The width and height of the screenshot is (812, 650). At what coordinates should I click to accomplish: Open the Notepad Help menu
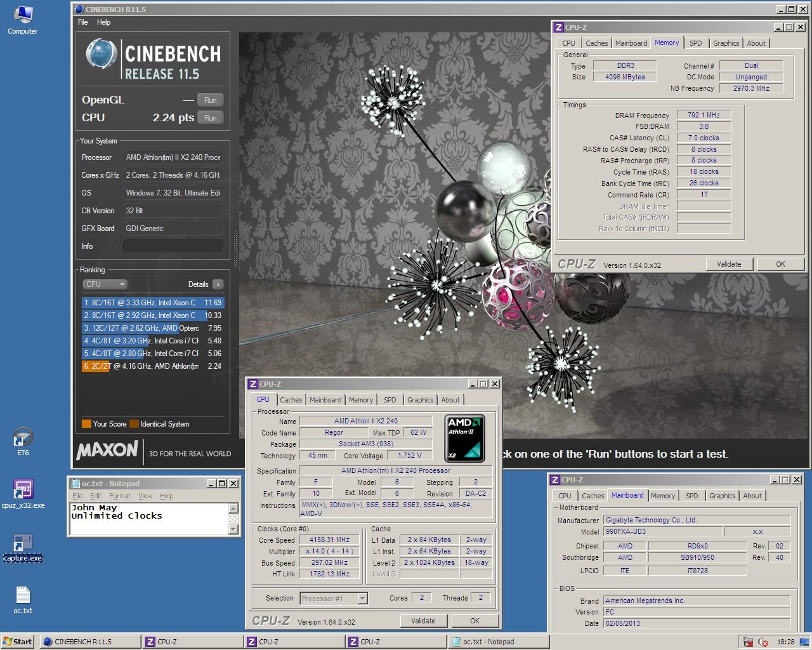click(166, 496)
